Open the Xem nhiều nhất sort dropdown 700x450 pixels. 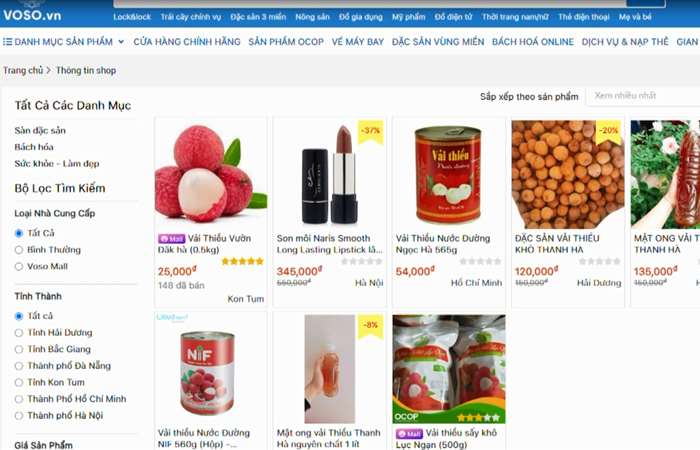coord(643,96)
